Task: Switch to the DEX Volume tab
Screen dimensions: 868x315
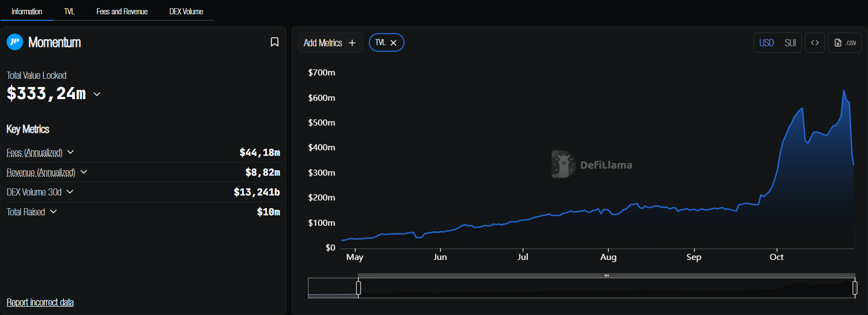Action: coord(186,12)
